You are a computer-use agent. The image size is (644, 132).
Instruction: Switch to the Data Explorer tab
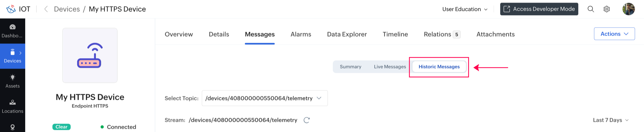pos(347,34)
